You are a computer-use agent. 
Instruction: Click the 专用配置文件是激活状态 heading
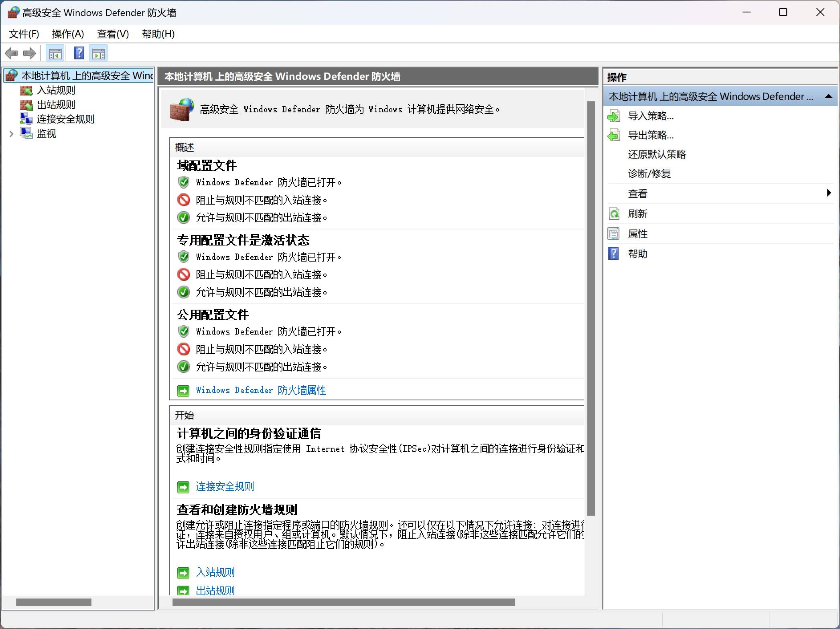pos(243,240)
